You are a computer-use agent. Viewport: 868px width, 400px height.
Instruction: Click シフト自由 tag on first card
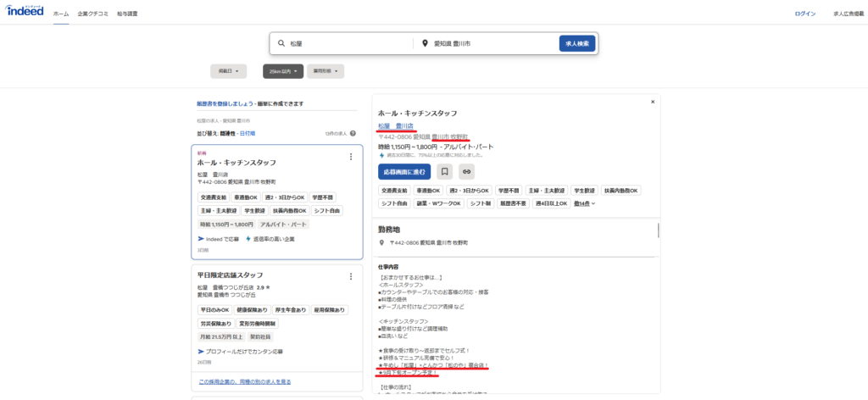click(327, 211)
